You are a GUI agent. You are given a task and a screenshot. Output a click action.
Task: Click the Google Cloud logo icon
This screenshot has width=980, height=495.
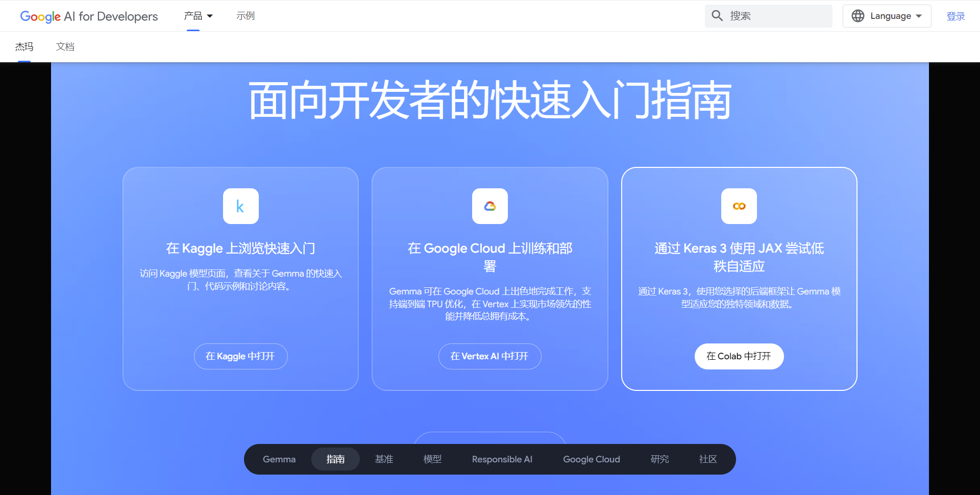[490, 206]
